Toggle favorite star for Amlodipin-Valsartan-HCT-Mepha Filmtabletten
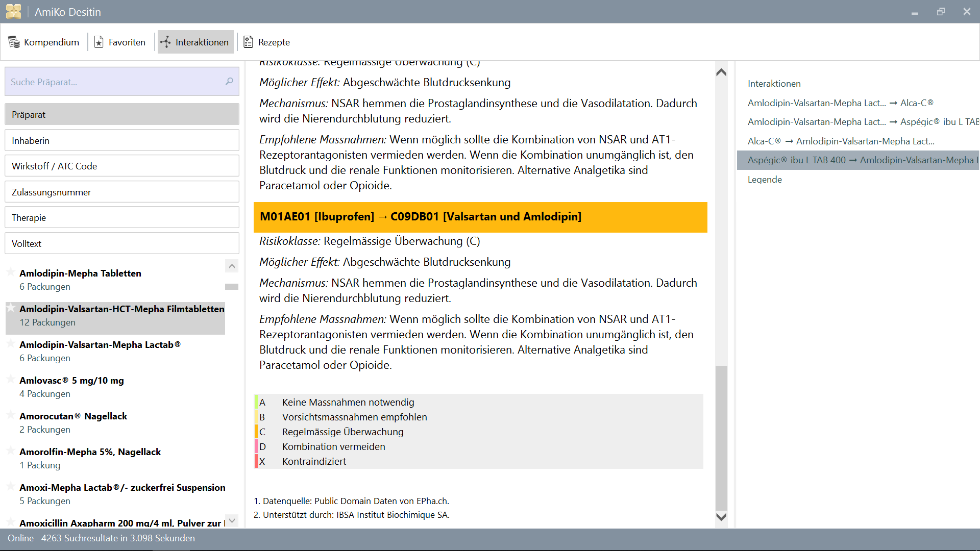This screenshot has width=980, height=551. tap(10, 308)
